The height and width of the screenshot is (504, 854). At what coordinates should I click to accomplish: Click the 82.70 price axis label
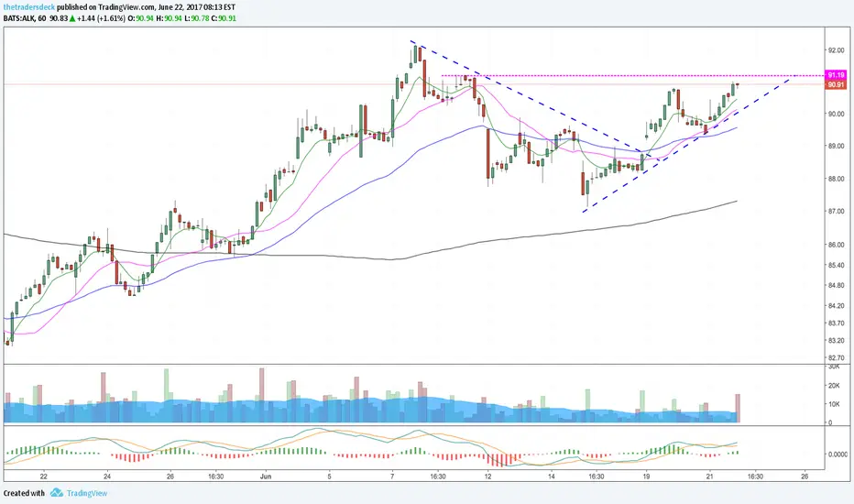pos(836,358)
